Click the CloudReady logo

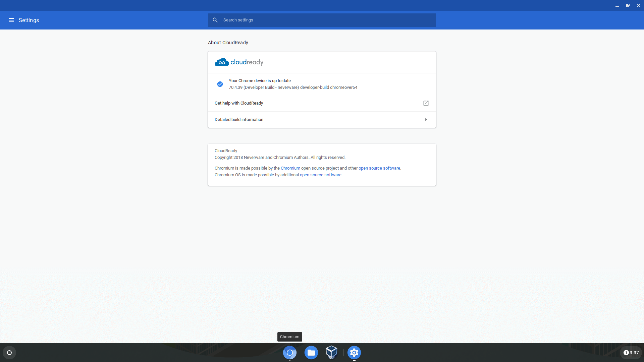click(239, 62)
